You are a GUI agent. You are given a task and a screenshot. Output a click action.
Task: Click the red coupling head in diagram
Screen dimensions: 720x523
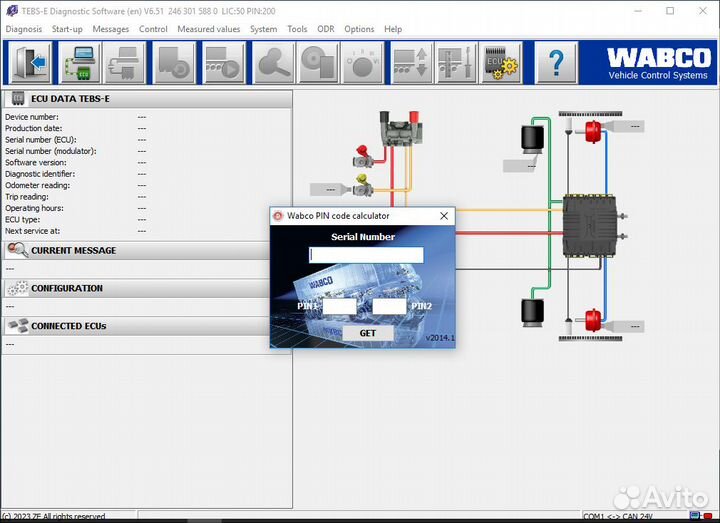point(363,157)
